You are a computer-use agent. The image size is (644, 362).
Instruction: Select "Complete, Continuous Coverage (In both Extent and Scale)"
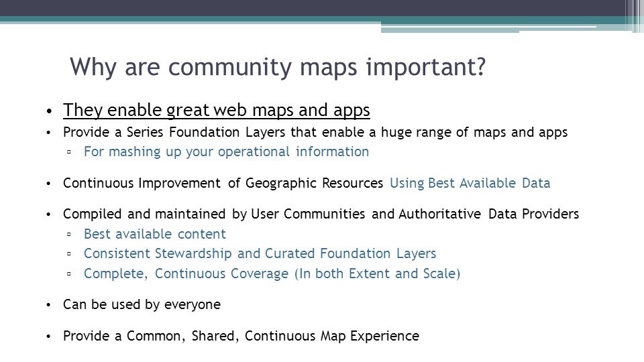272,274
